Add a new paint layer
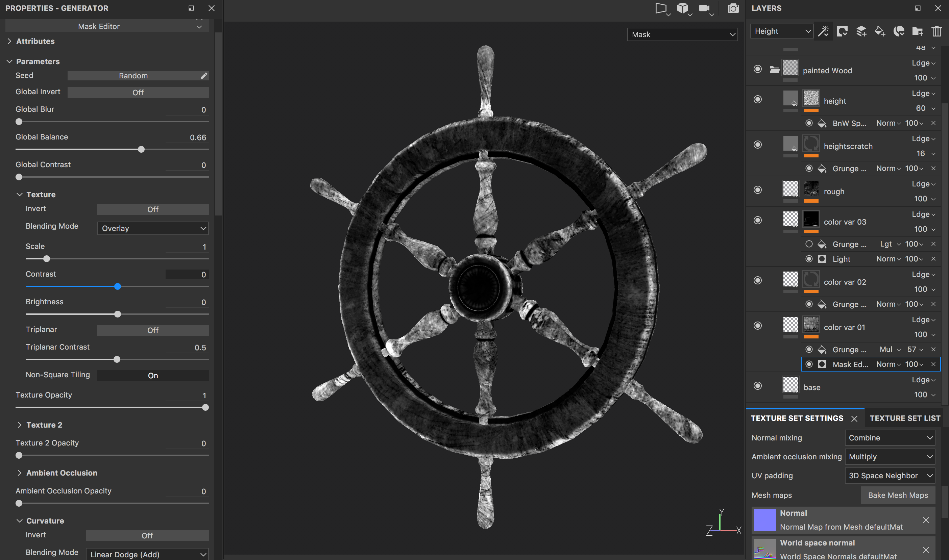Viewport: 949px width, 560px height. point(861,31)
